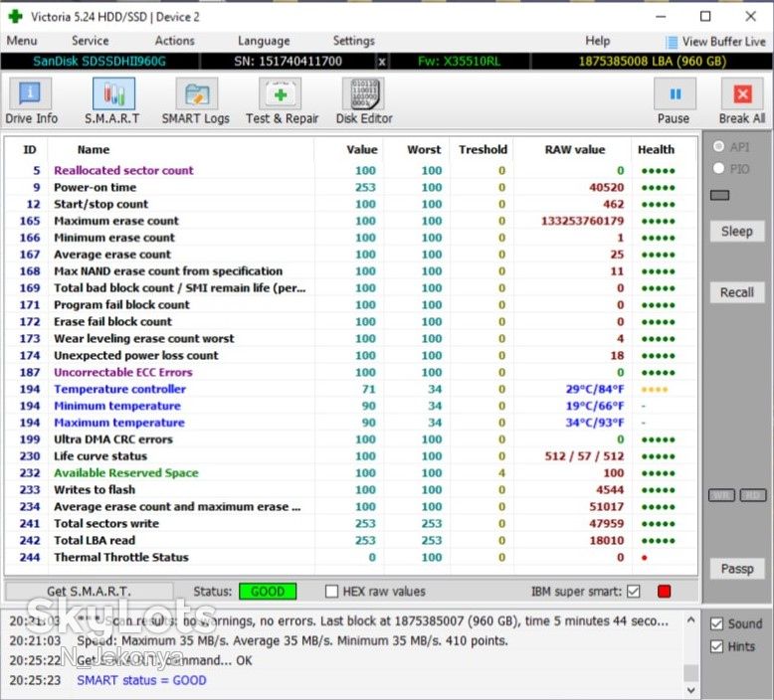Click the 1875385008 LBA (960 GB) label
774x700 pixels.
[652, 62]
